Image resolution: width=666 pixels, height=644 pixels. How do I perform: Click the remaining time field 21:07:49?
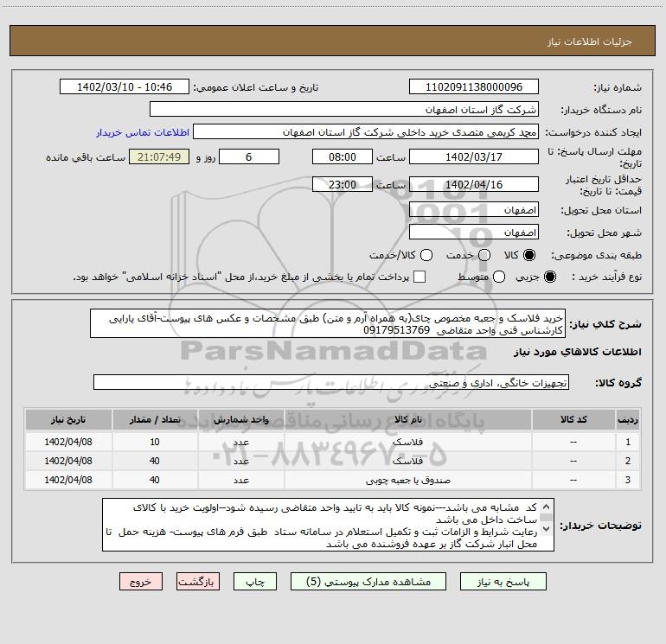coord(159,157)
